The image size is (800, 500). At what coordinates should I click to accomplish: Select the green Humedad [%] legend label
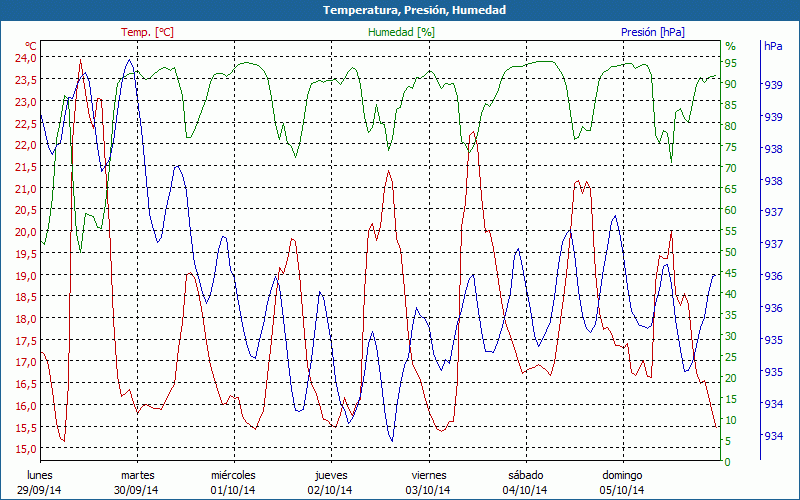tap(402, 32)
